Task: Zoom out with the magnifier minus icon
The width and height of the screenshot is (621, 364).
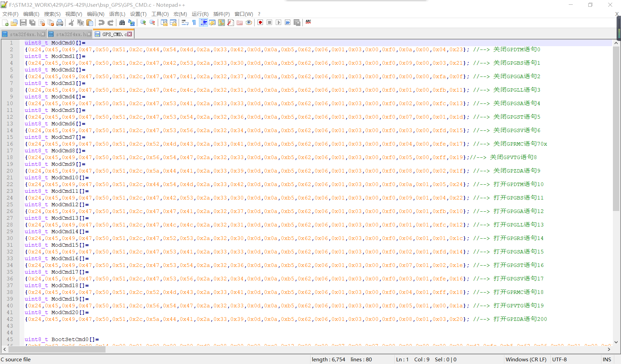Action: click(152, 23)
